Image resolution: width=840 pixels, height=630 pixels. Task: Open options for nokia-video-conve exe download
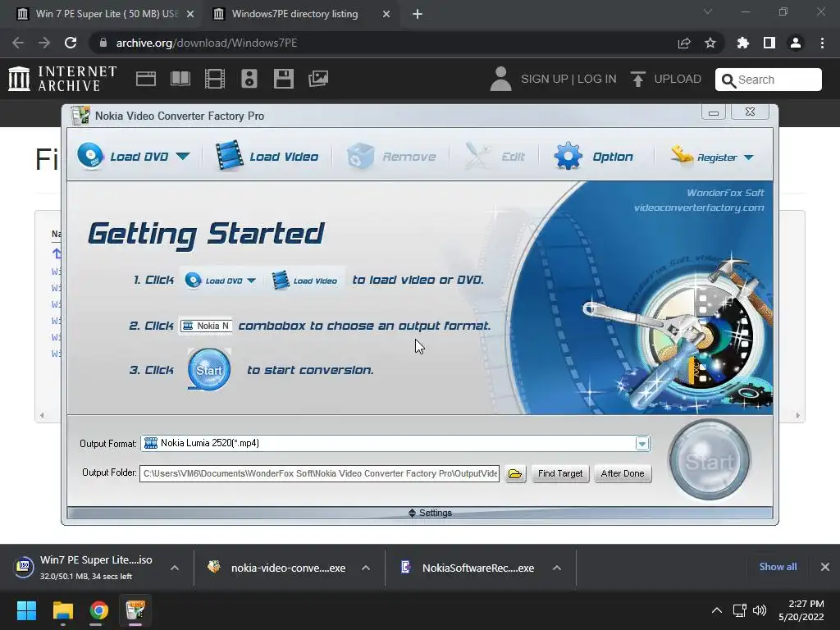[x=366, y=568]
